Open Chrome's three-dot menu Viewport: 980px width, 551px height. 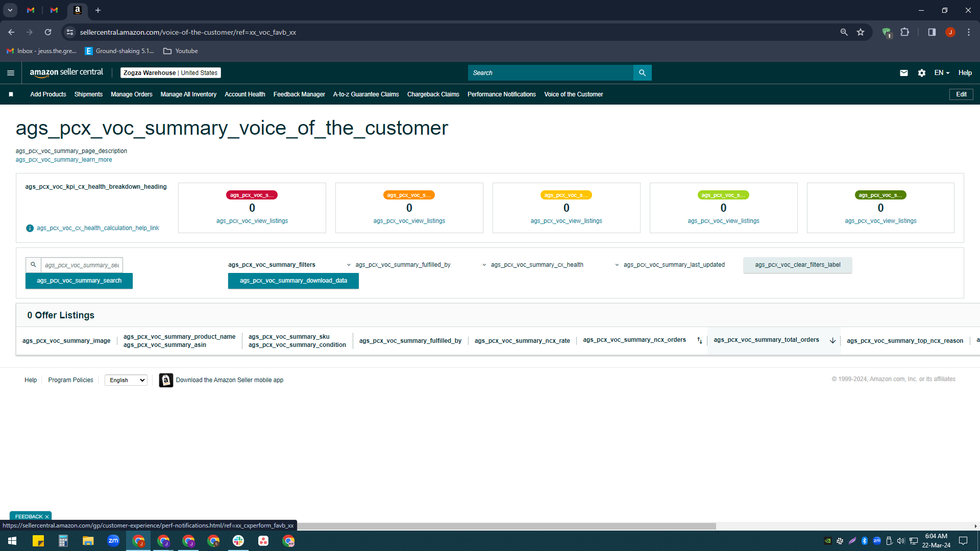(969, 32)
